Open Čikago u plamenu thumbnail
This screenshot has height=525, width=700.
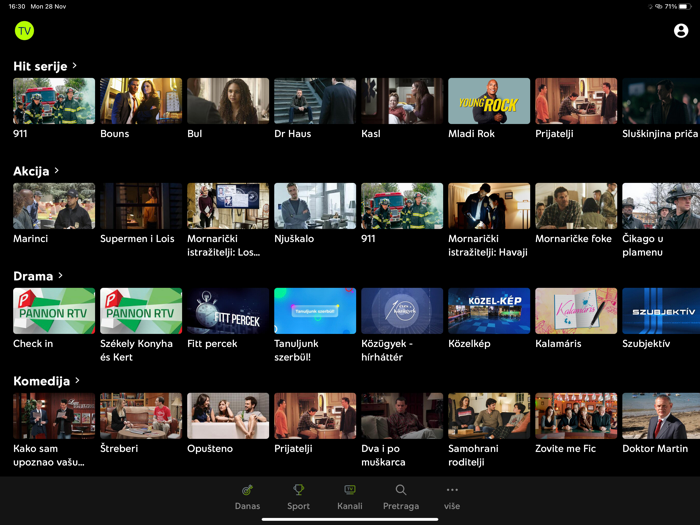point(661,206)
